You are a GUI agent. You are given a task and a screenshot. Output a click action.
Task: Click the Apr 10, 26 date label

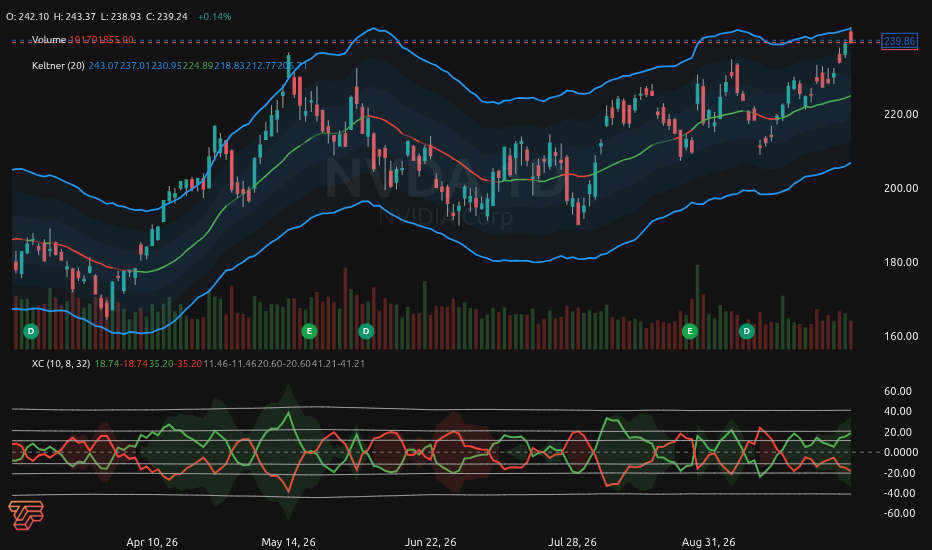pyautogui.click(x=152, y=542)
